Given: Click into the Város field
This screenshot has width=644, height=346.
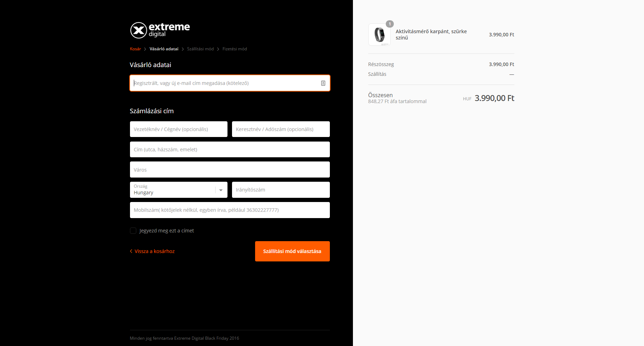Looking at the screenshot, I should click(x=230, y=170).
